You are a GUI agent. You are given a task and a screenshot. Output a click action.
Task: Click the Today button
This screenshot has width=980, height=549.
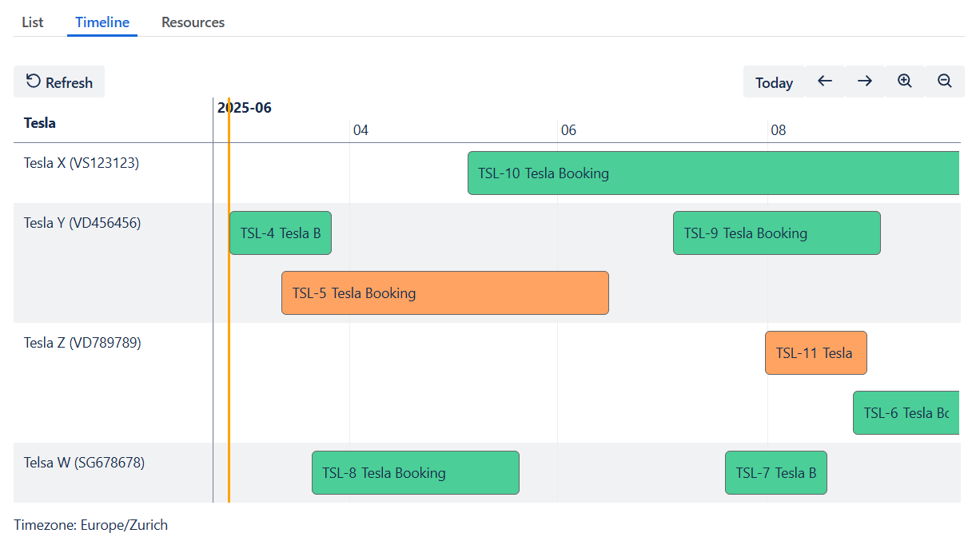pos(773,82)
